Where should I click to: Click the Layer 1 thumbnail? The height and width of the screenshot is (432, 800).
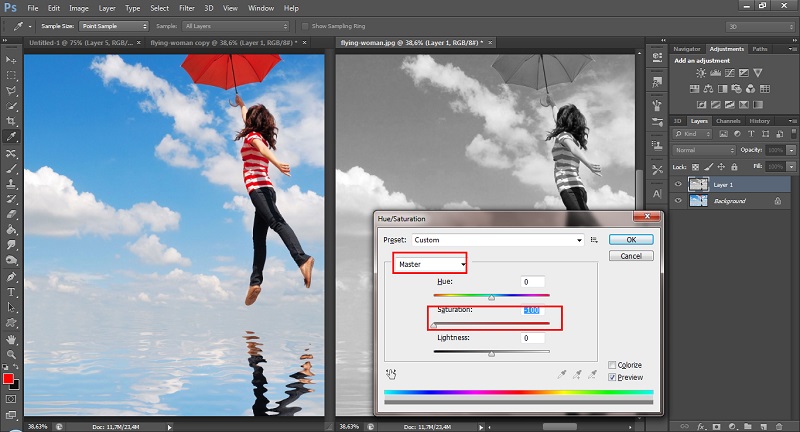click(x=698, y=184)
